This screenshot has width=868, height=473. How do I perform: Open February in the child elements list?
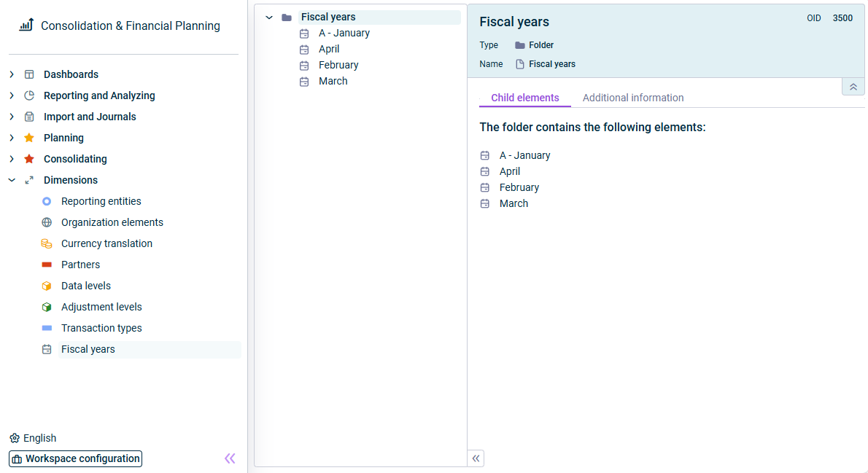tap(519, 187)
